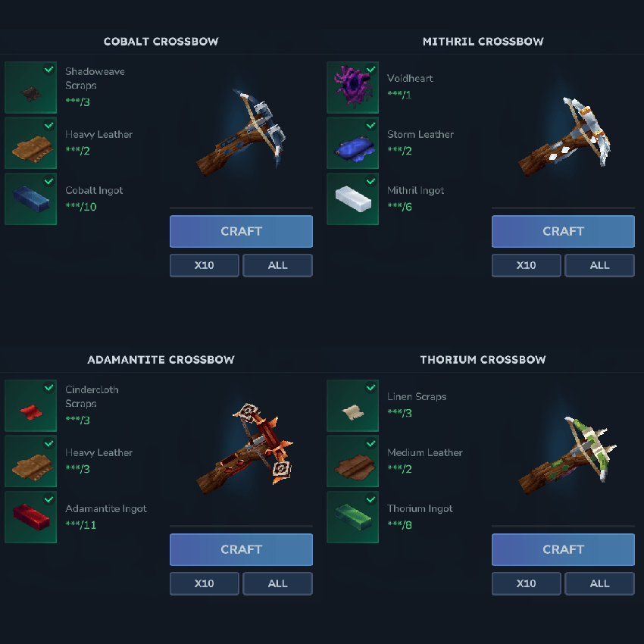Click the Mithril Ingot icon
644x644 pixels.
click(352, 199)
